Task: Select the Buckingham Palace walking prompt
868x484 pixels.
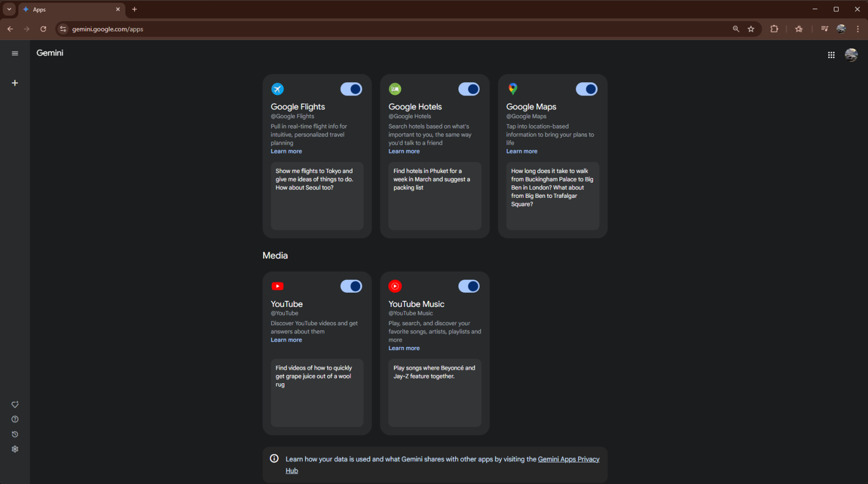Action: click(553, 196)
